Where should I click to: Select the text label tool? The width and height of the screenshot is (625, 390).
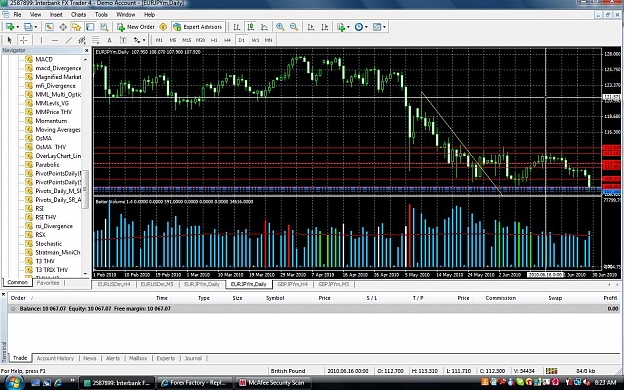109,40
